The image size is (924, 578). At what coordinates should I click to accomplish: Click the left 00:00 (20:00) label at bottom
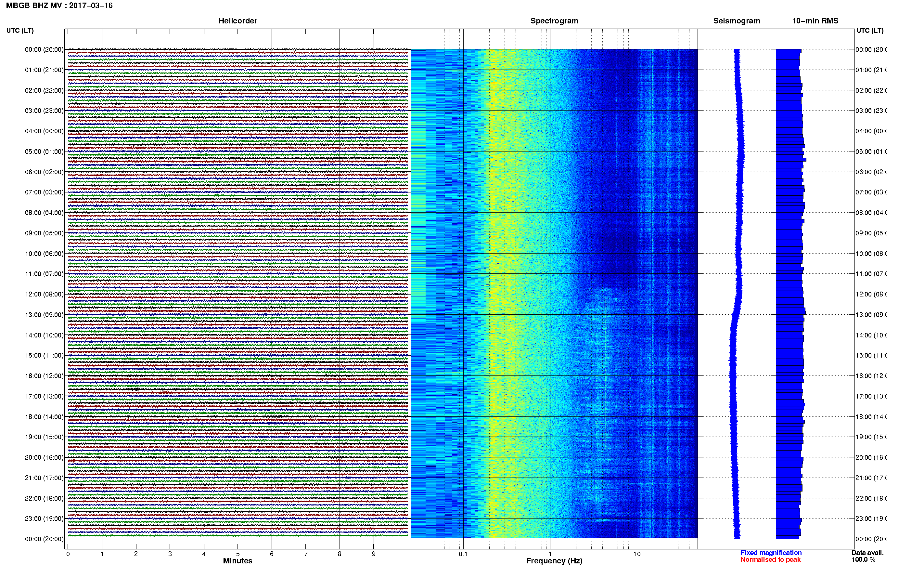[44, 539]
